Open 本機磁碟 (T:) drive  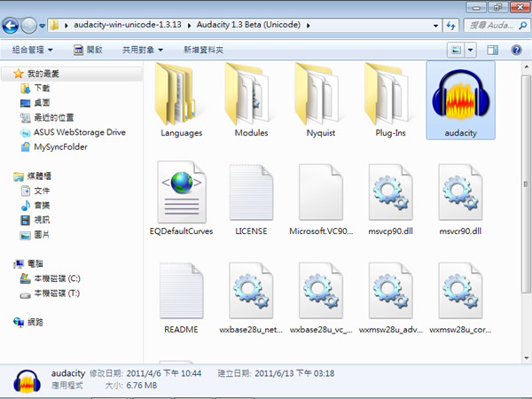[51, 293]
